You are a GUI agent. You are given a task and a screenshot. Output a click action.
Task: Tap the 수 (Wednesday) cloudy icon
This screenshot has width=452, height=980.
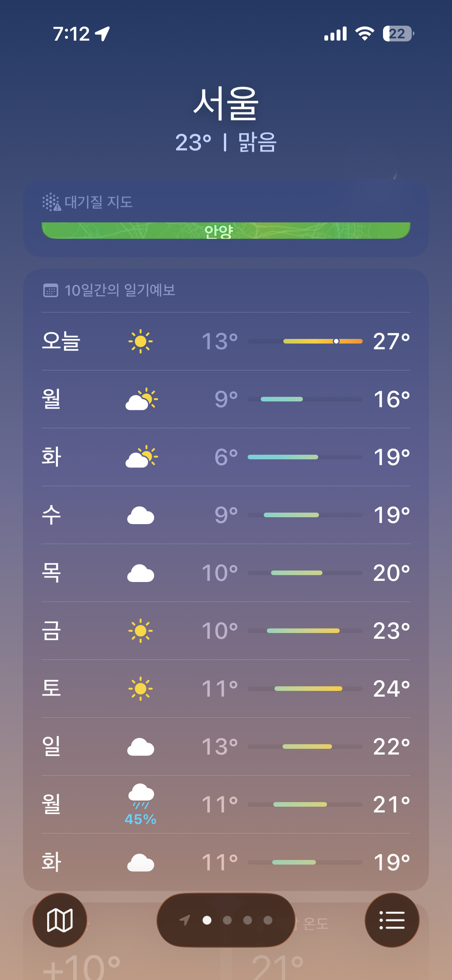[141, 515]
